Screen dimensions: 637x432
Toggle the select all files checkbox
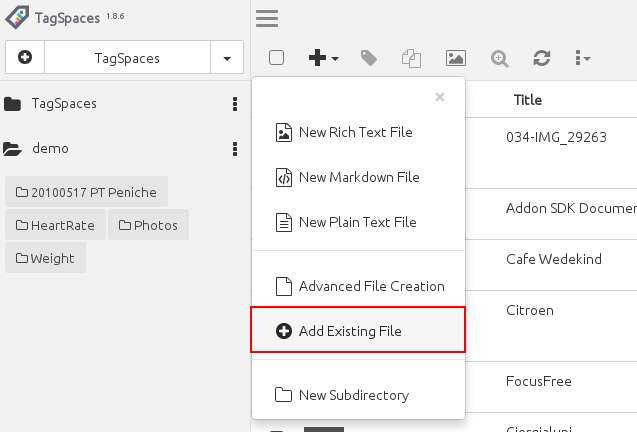[276, 58]
